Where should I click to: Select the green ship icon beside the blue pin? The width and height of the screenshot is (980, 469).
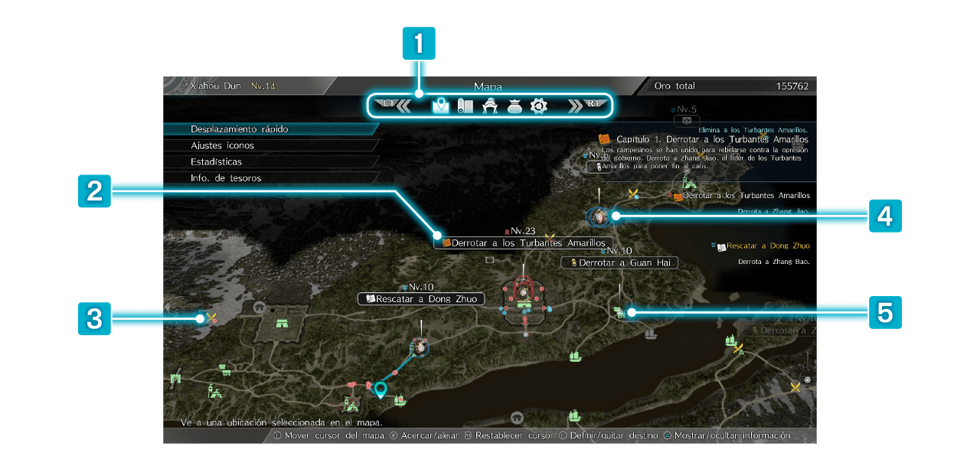[x=399, y=399]
